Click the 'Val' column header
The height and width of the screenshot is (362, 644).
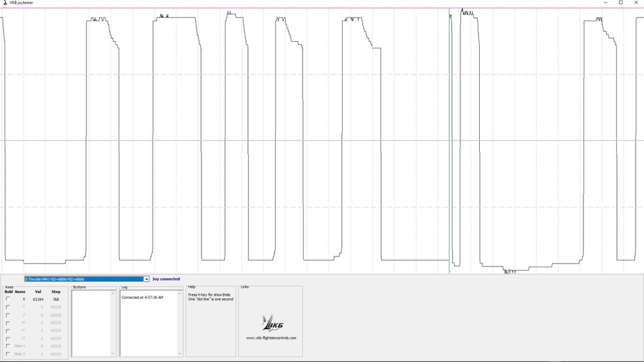click(x=38, y=292)
